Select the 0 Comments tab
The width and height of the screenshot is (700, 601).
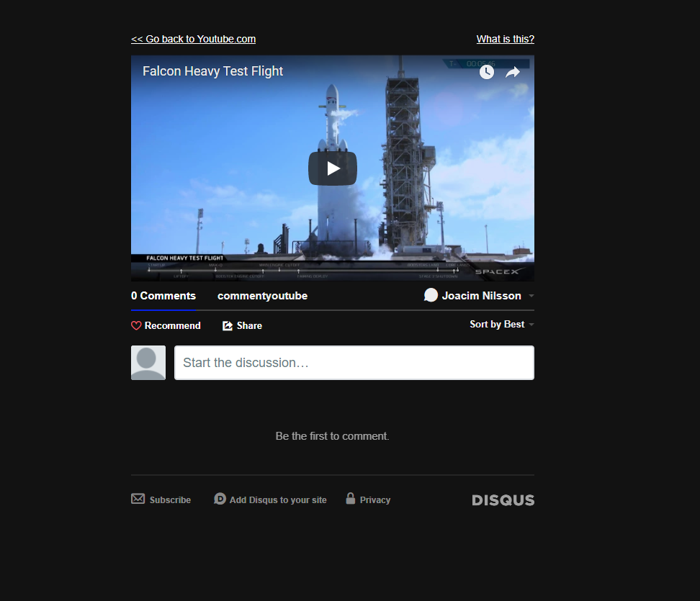point(163,295)
